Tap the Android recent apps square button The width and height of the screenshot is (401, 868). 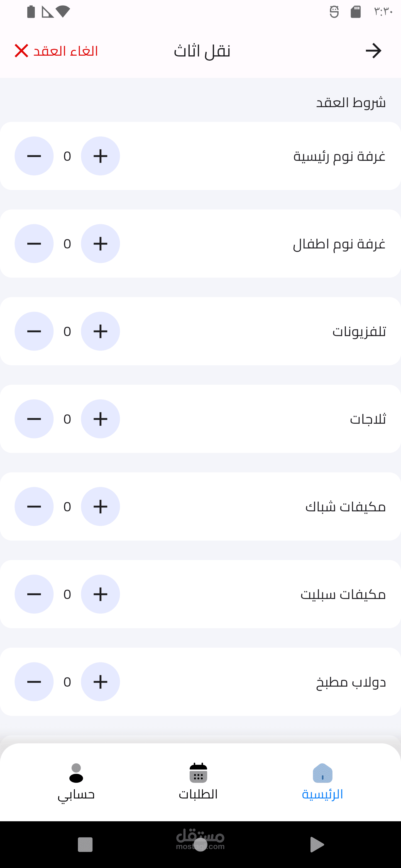[x=85, y=845]
